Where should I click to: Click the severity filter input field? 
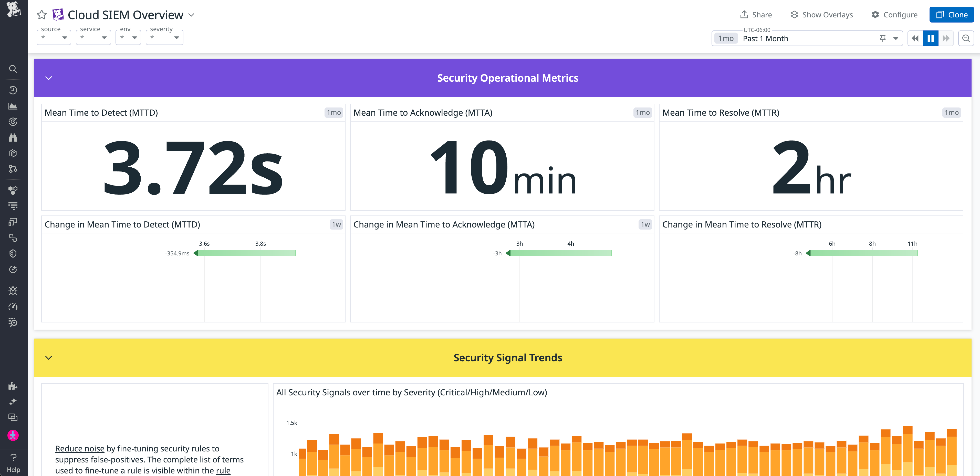164,37
